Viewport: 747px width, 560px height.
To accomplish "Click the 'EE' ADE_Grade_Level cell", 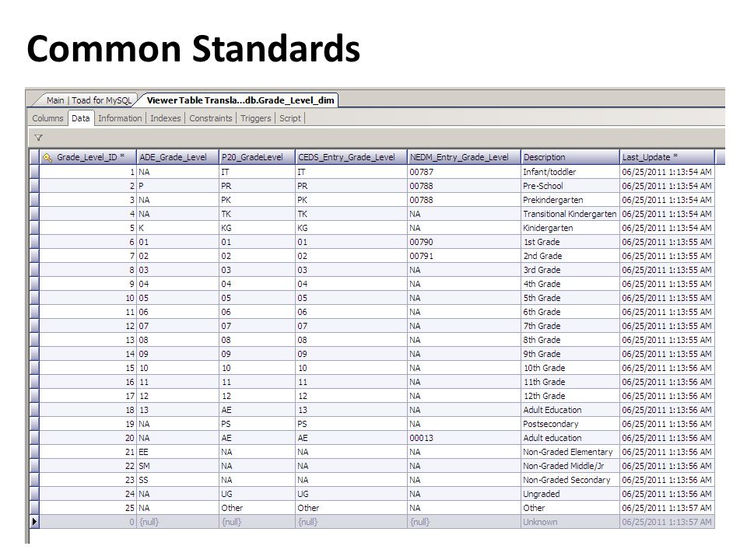I will tap(177, 452).
